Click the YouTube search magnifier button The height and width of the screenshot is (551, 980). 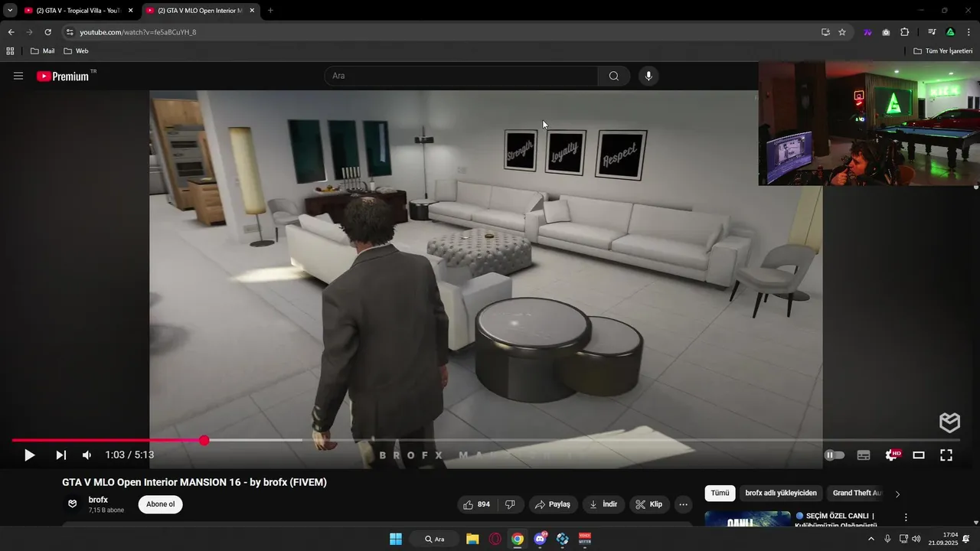[x=614, y=76]
